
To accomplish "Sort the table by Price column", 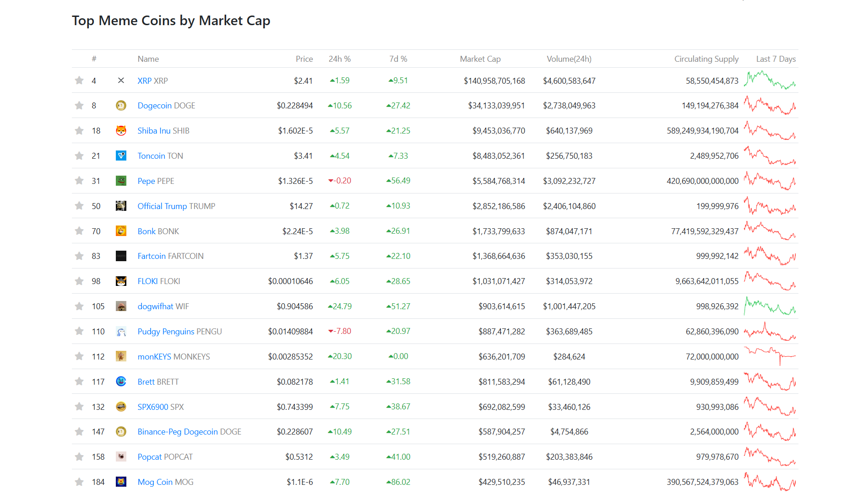I will tap(304, 59).
